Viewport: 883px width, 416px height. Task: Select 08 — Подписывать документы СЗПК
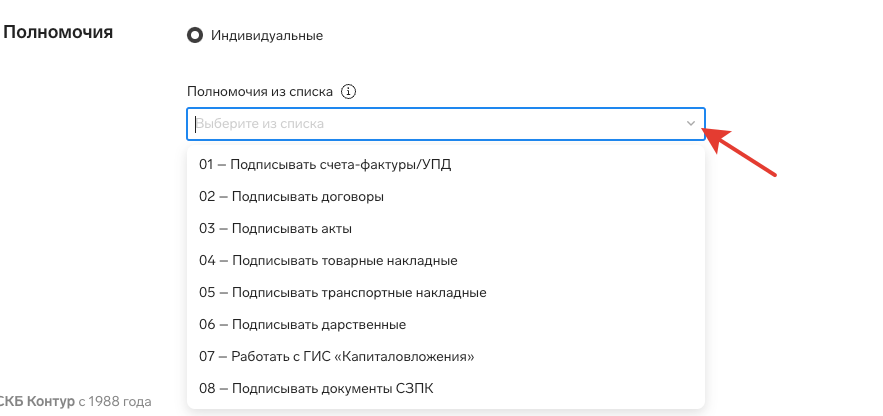tap(316, 388)
